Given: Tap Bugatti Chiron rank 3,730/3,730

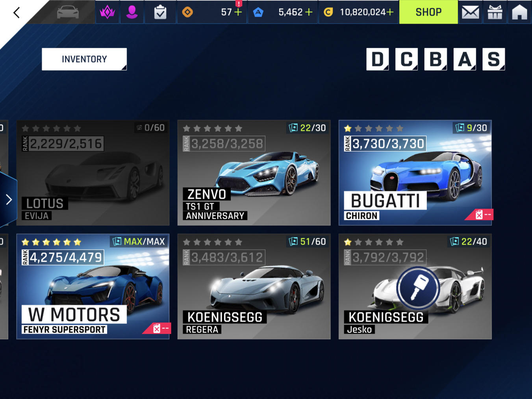Looking at the screenshot, I should 385,144.
